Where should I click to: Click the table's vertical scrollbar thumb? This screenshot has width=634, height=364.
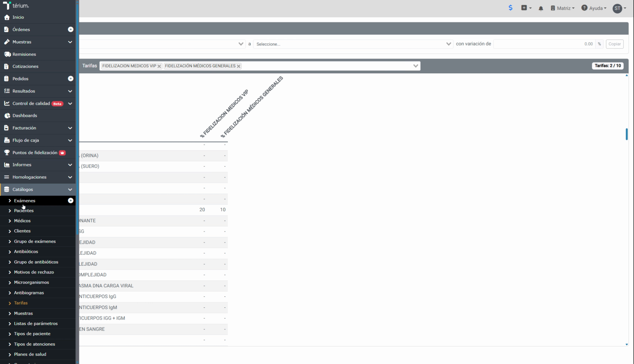(x=626, y=134)
